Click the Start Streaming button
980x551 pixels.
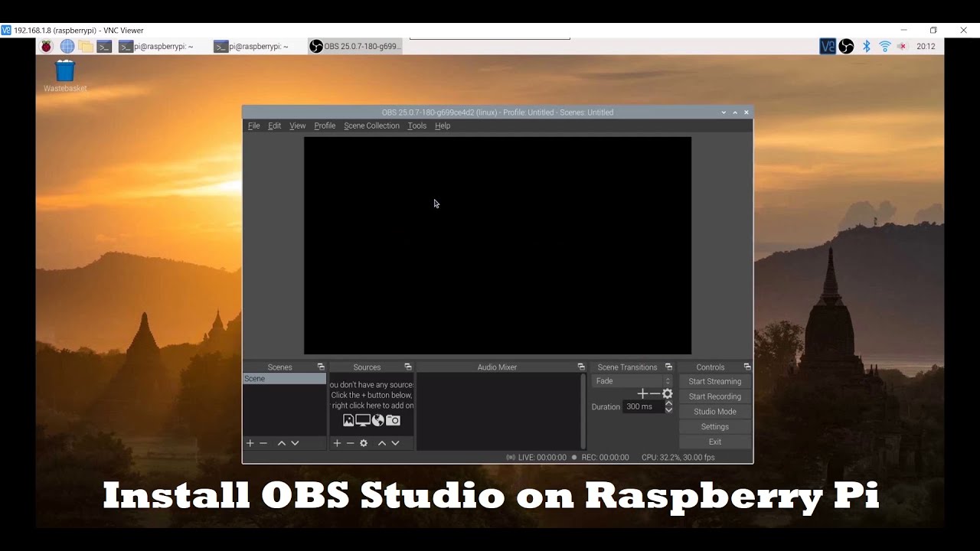tap(714, 381)
